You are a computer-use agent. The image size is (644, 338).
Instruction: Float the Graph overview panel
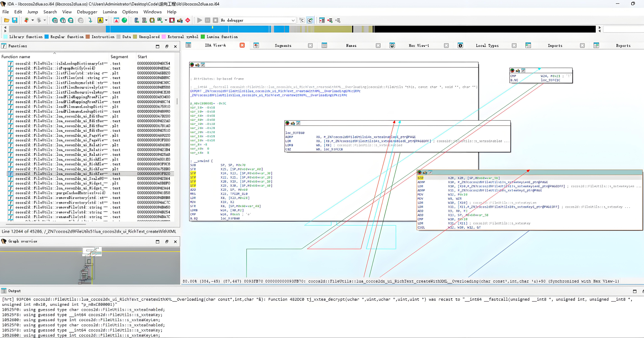tap(167, 242)
